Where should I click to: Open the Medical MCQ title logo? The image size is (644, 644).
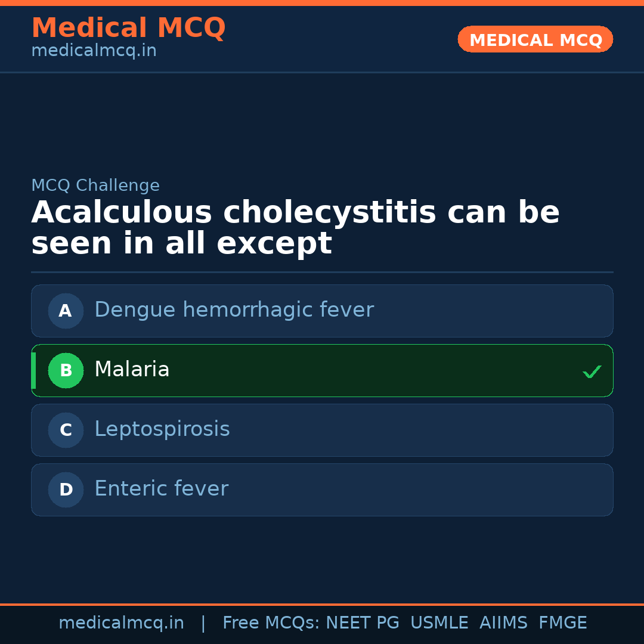(128, 28)
